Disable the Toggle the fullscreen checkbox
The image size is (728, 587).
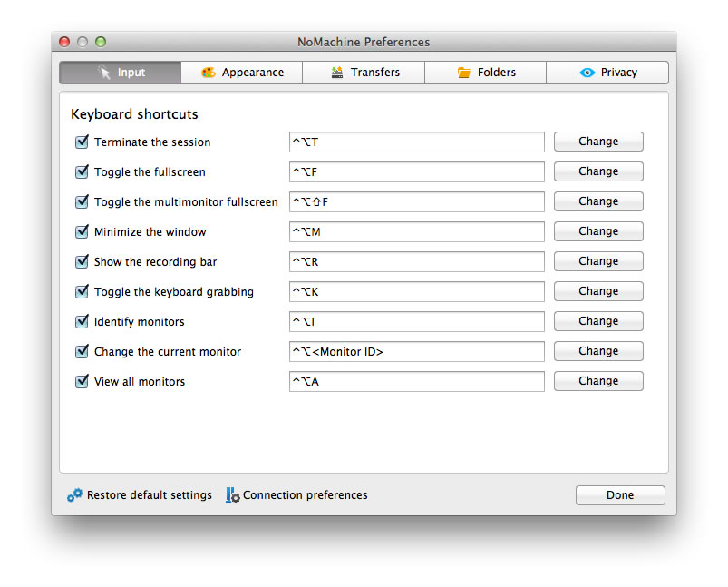[x=82, y=171]
